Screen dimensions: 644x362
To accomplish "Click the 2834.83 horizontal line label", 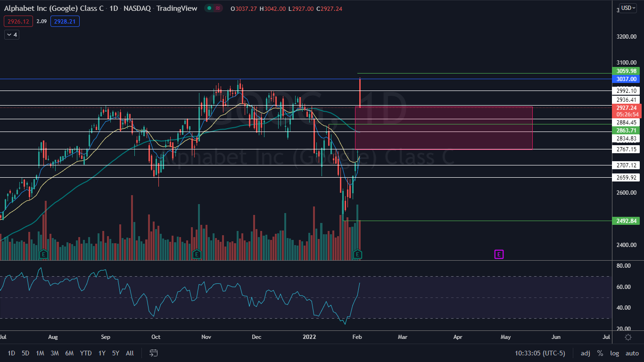I will click(x=626, y=139).
